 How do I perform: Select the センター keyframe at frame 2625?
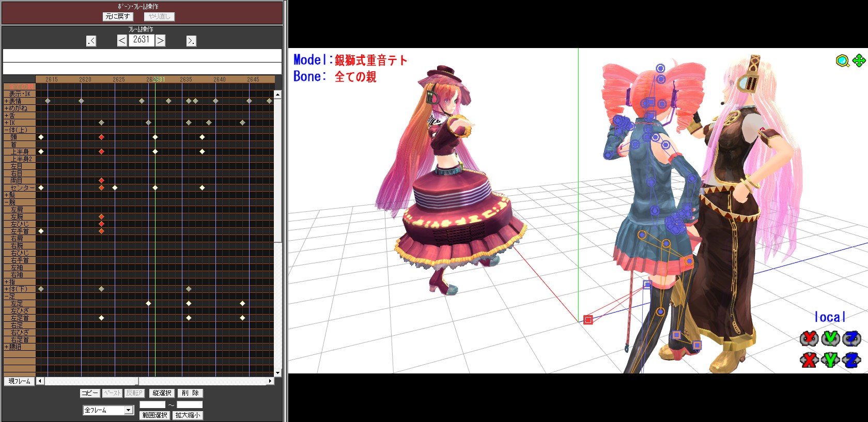tap(115, 188)
